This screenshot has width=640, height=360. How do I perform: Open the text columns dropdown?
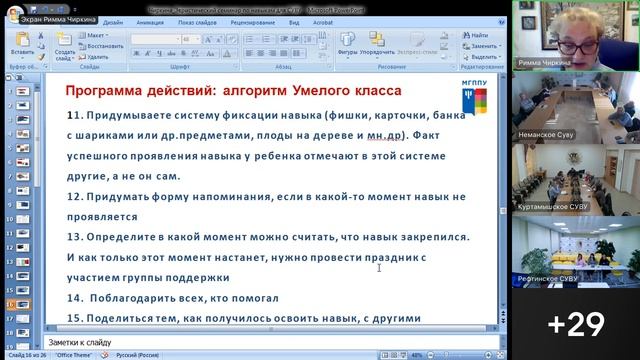tap(298, 53)
